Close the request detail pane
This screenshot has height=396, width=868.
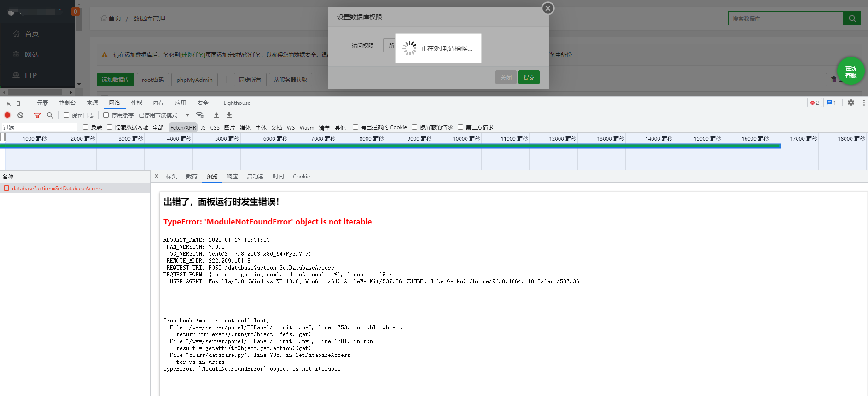157,176
